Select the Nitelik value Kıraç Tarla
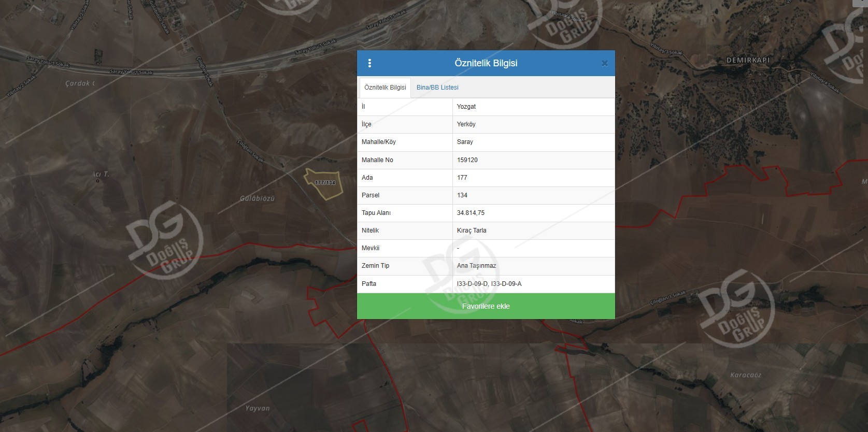Viewport: 868px width, 432px height. pos(472,231)
